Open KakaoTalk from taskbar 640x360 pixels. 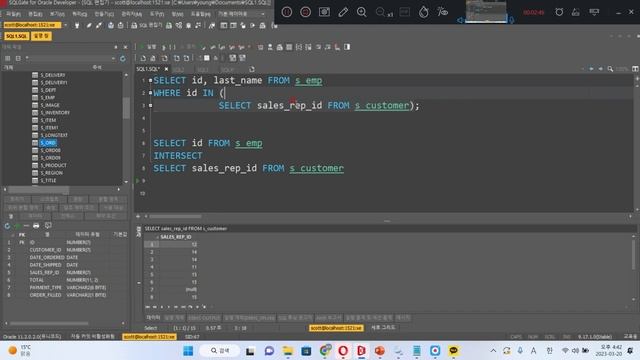[453, 351]
